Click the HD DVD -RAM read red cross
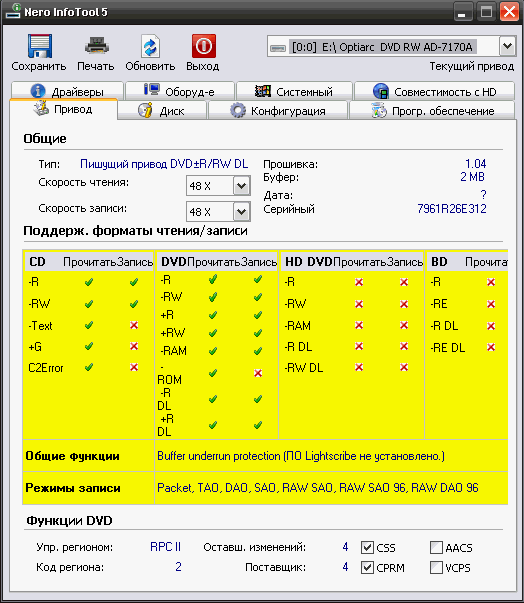The width and height of the screenshot is (524, 603). click(x=359, y=325)
